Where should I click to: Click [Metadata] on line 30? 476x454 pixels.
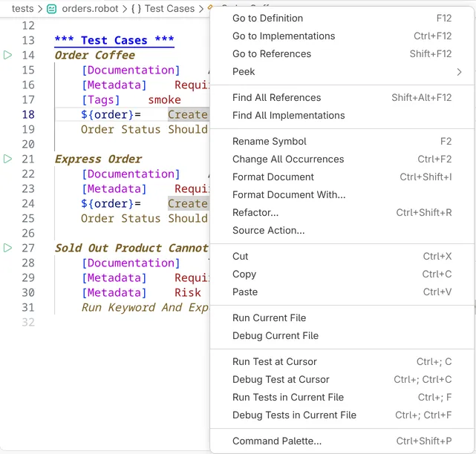click(114, 293)
